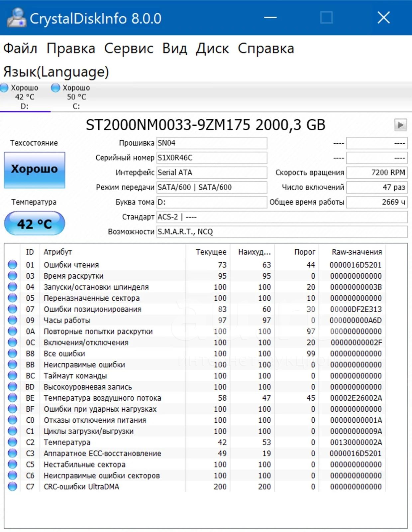This screenshot has height=532, width=412.
Task: Click the rotation speed value 7200 RPM
Action: pos(377,173)
